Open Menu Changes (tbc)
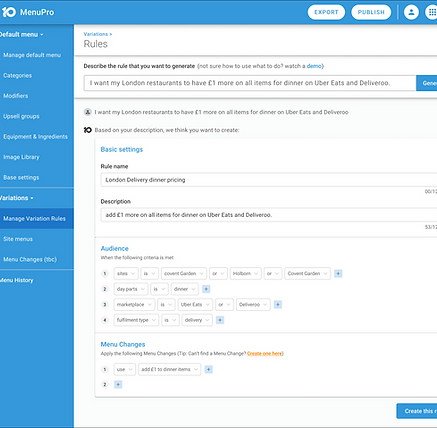Viewport: 437px width, 428px height. [30, 259]
